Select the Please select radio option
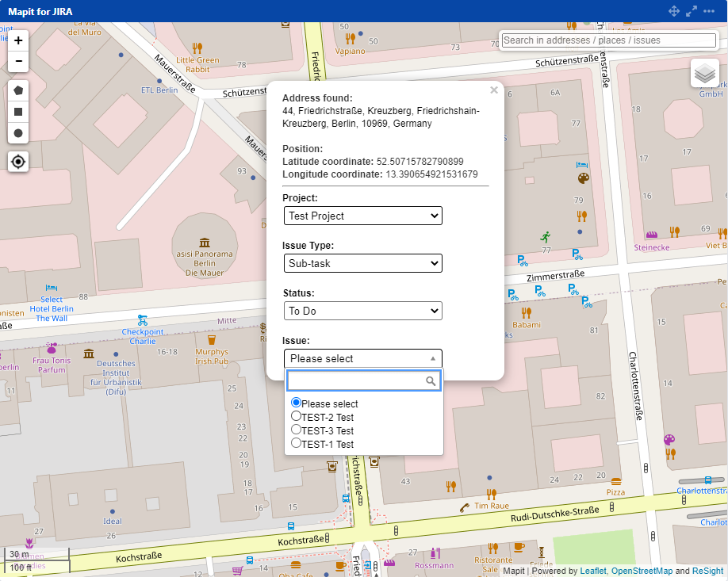This screenshot has height=581, width=728. (x=297, y=403)
